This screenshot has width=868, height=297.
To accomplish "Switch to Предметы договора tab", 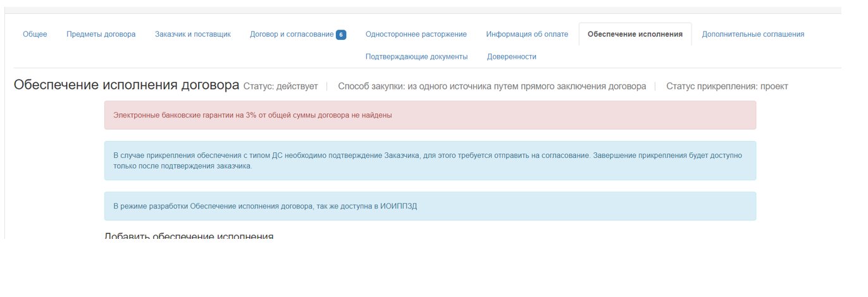I will [x=101, y=34].
